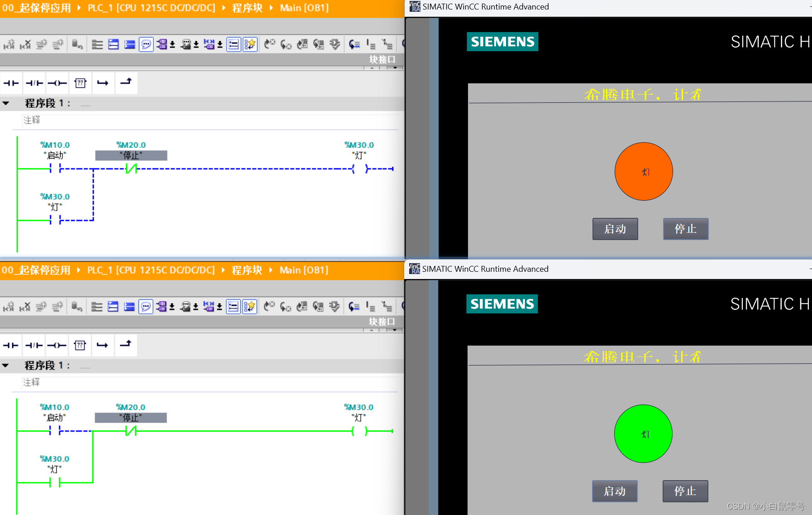Insert network icon in solid-green rung editor
The image size is (812, 515).
pos(9,307)
